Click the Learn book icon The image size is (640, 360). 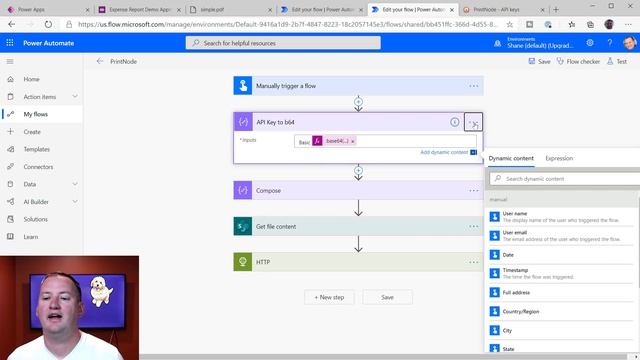pyautogui.click(x=11, y=237)
